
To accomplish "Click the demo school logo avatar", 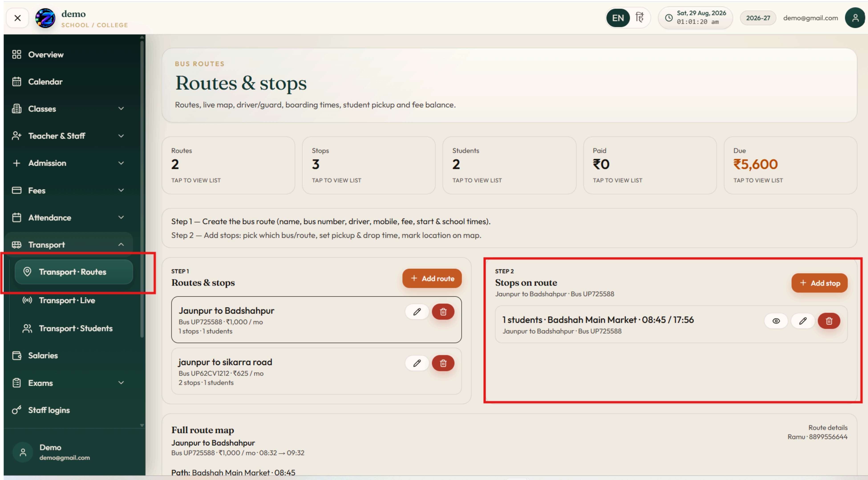I will pyautogui.click(x=45, y=18).
